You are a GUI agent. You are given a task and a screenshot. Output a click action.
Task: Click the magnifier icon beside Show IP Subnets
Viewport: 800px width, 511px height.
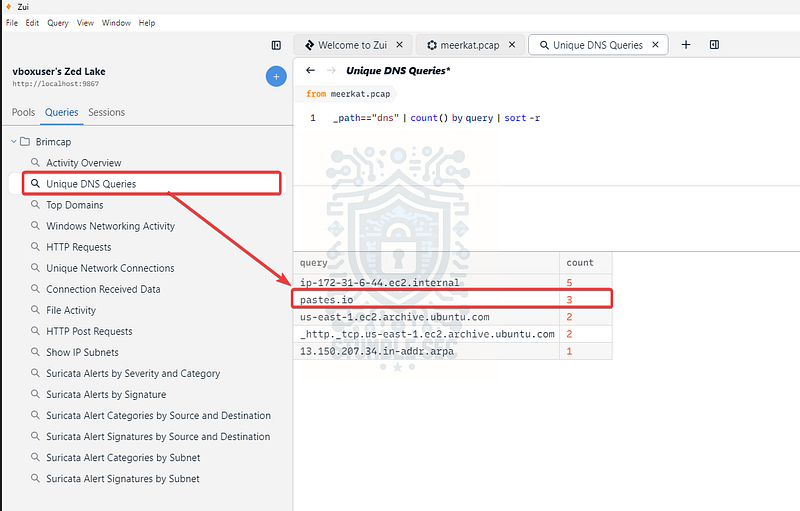point(35,352)
